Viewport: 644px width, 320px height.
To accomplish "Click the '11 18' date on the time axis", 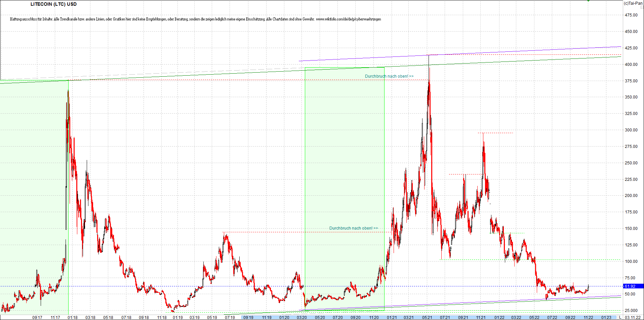I will tap(162, 318).
